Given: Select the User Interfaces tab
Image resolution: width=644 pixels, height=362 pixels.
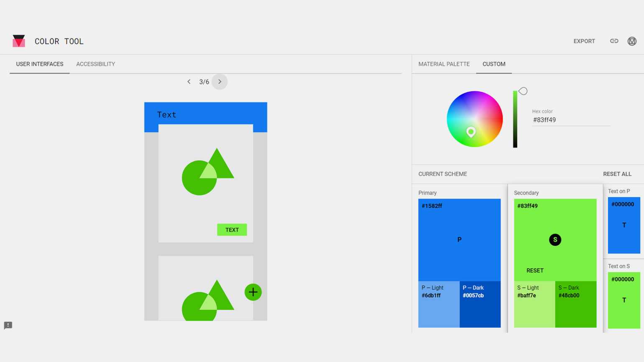Looking at the screenshot, I should (40, 64).
